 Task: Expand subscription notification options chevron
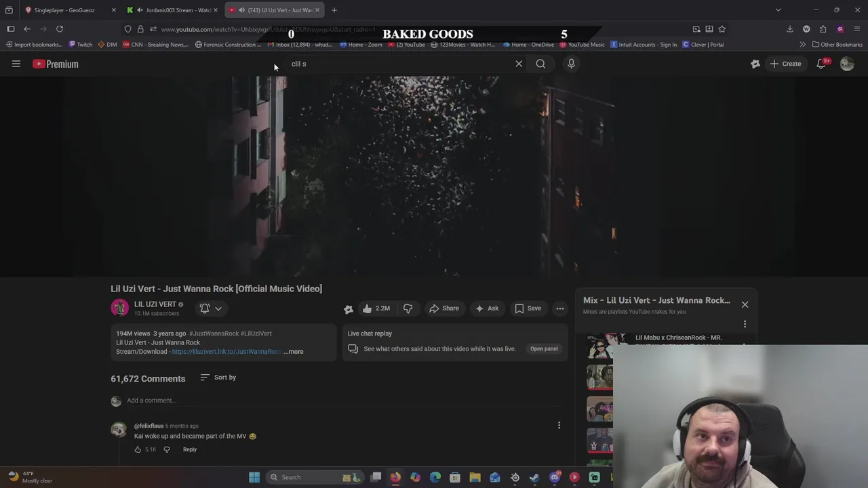218,308
